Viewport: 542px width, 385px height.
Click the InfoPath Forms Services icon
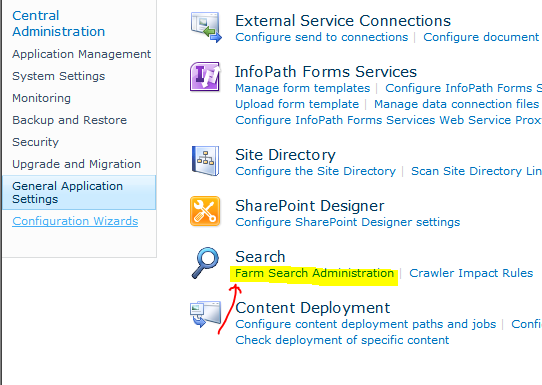point(205,77)
